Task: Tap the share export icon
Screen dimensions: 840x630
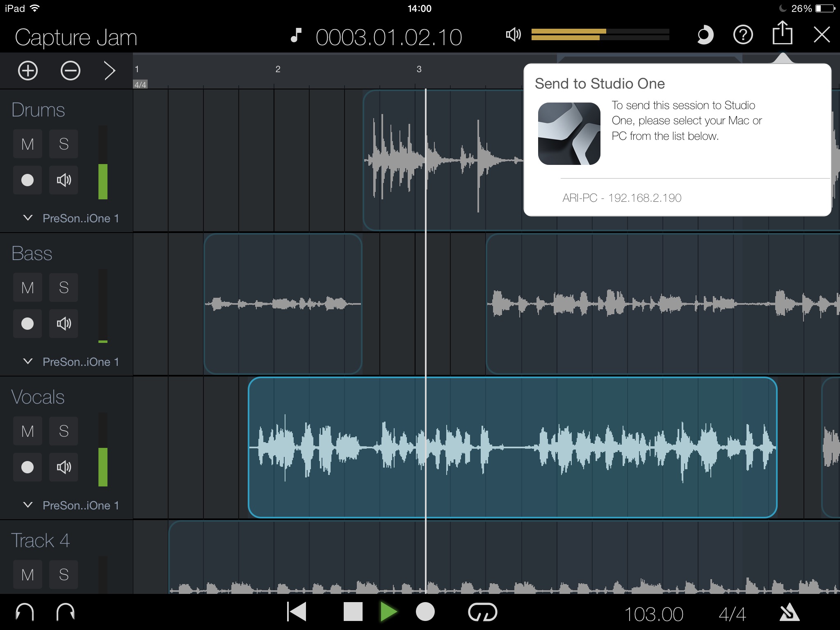Action: 782,34
